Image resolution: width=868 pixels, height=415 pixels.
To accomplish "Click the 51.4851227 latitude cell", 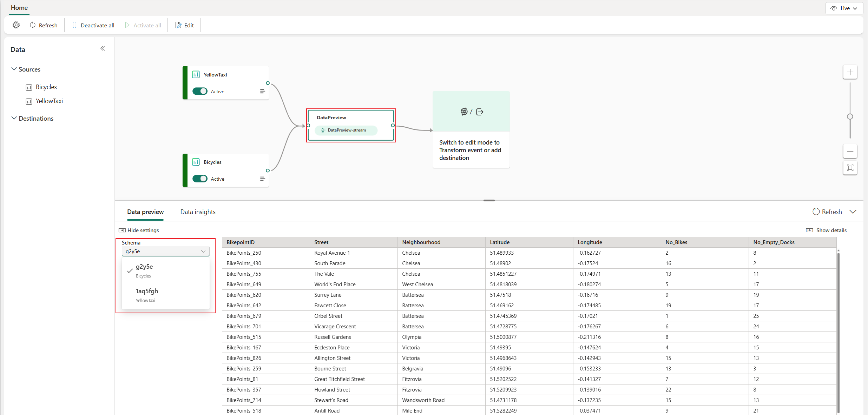I will (529, 274).
